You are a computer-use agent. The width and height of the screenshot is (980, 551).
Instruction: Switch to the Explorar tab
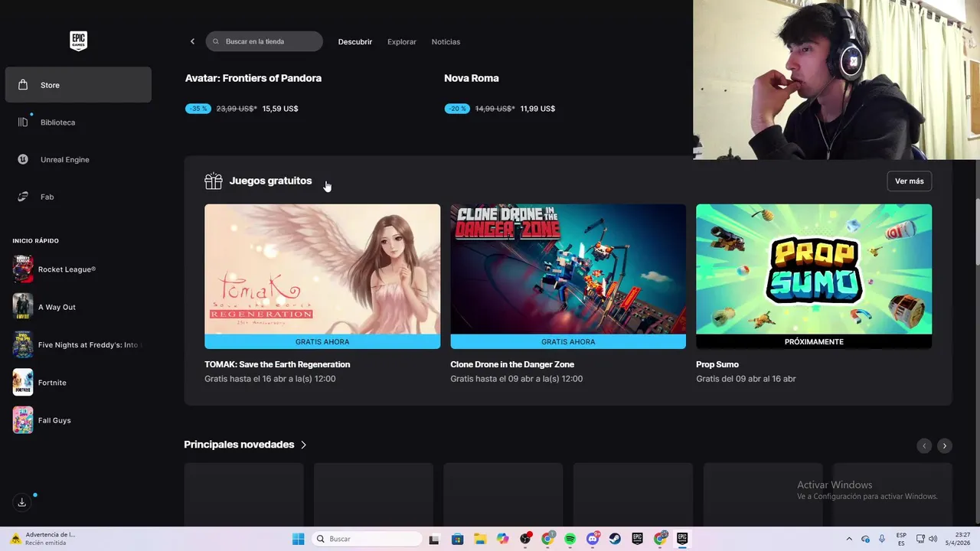click(x=402, y=42)
